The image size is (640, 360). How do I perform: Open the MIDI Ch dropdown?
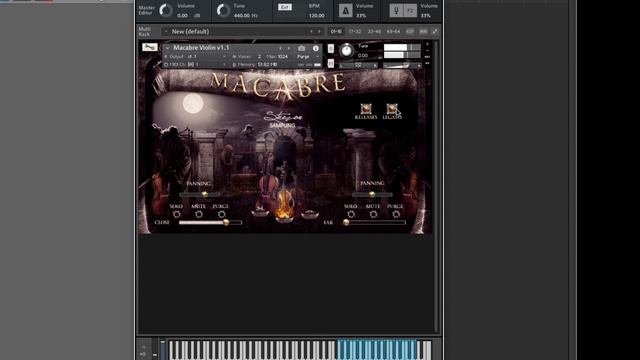pos(196,64)
